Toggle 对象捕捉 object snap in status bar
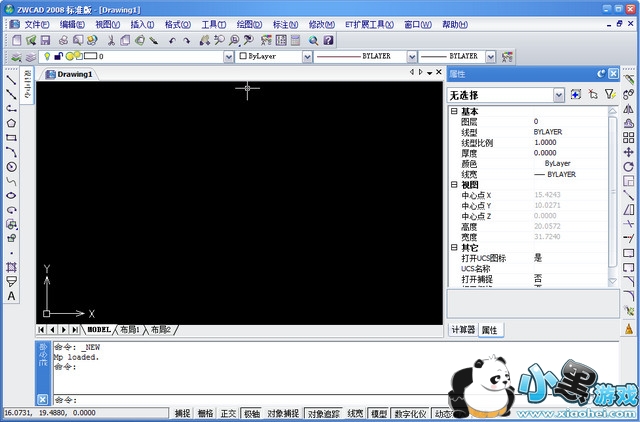The height and width of the screenshot is (422, 640). [283, 413]
